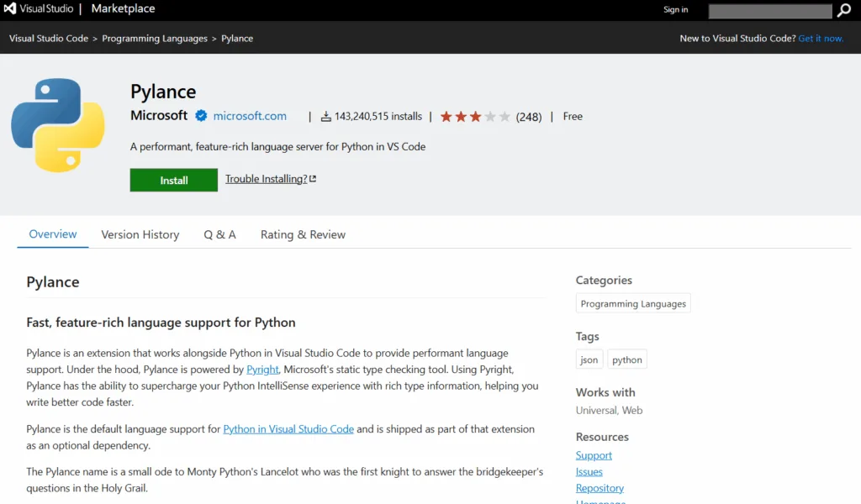Click the search magnifier icon
The image size is (861, 504).
pos(844,10)
